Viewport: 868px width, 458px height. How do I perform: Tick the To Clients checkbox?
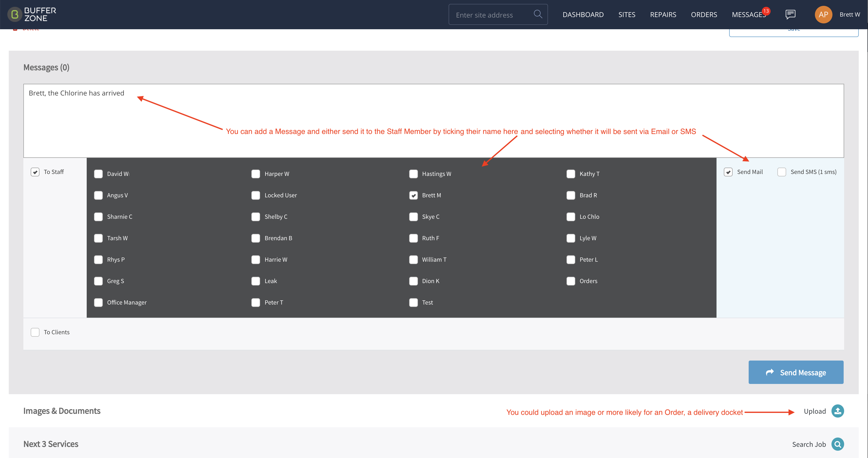(35, 332)
